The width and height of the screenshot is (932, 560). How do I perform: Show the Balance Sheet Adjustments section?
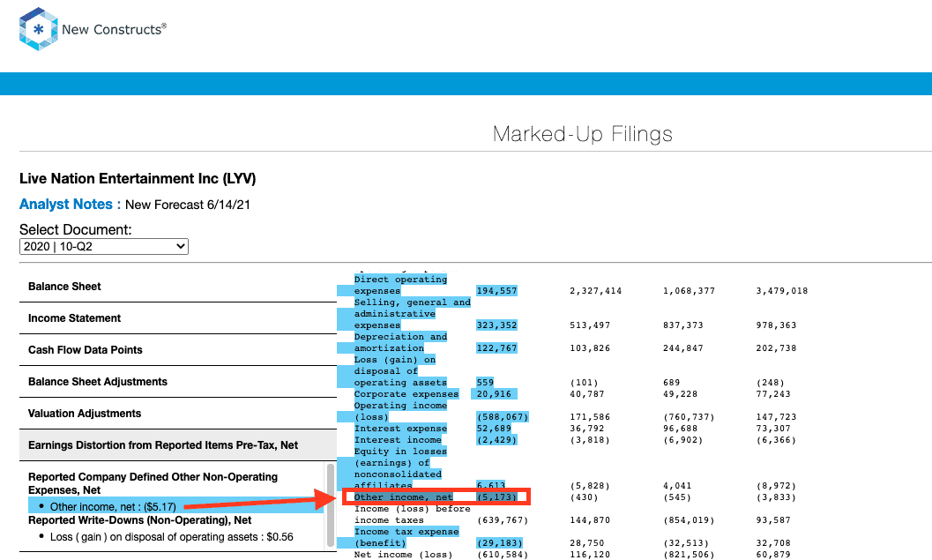point(98,382)
